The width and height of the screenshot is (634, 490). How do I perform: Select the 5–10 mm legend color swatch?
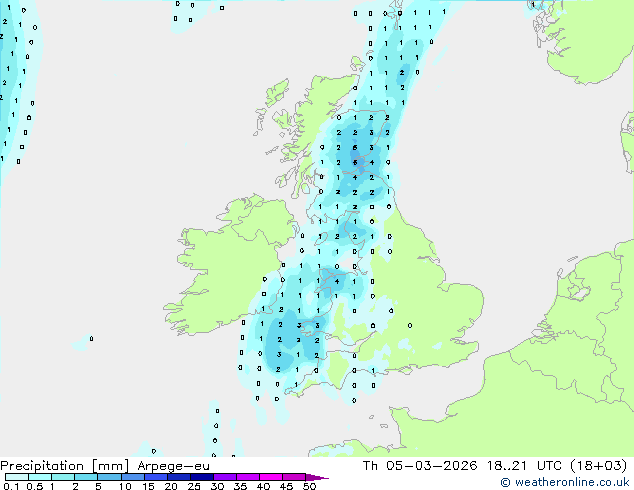pyautogui.click(x=109, y=477)
